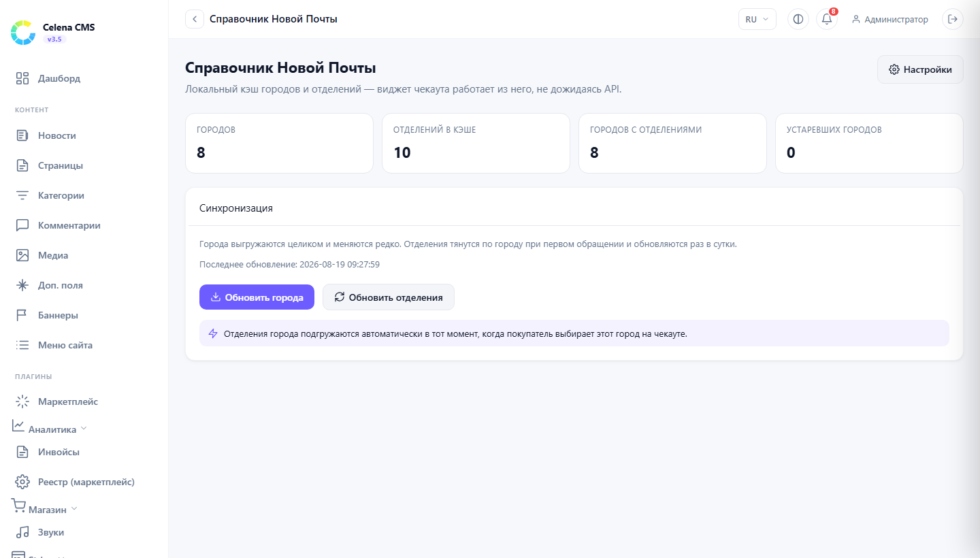This screenshot has height=558, width=980.
Task: Open the RU language dropdown
Action: click(757, 19)
